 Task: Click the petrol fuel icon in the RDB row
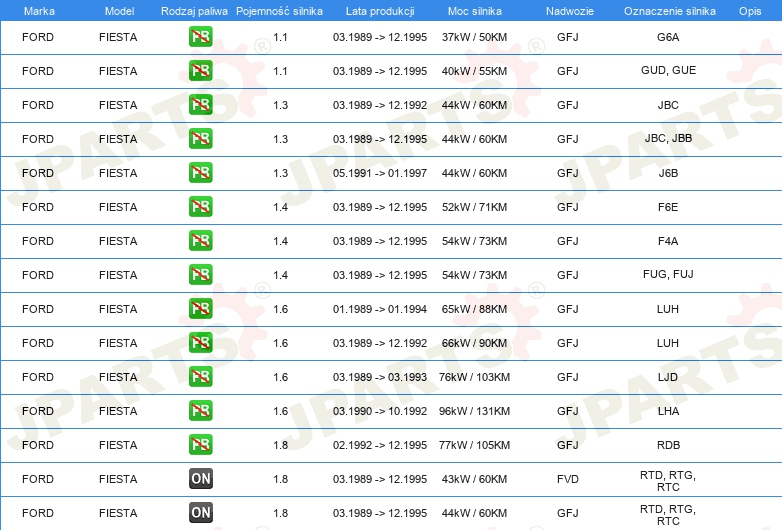click(200, 445)
